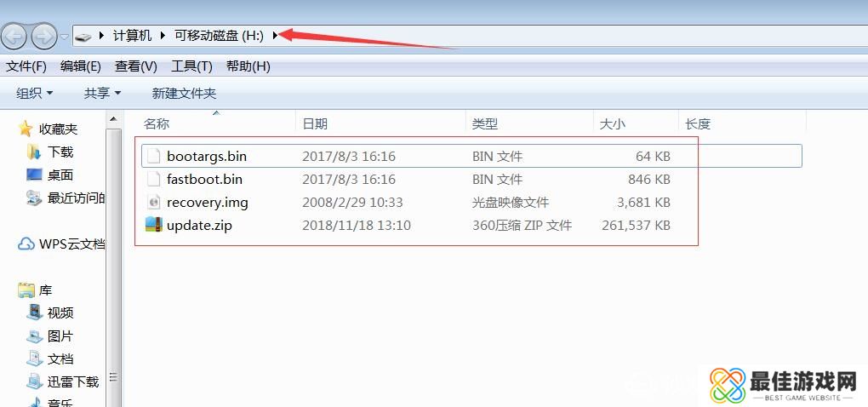This screenshot has width=868, height=407.
Task: Open WPS云文档 cloud icon in sidebar
Action: tap(26, 244)
